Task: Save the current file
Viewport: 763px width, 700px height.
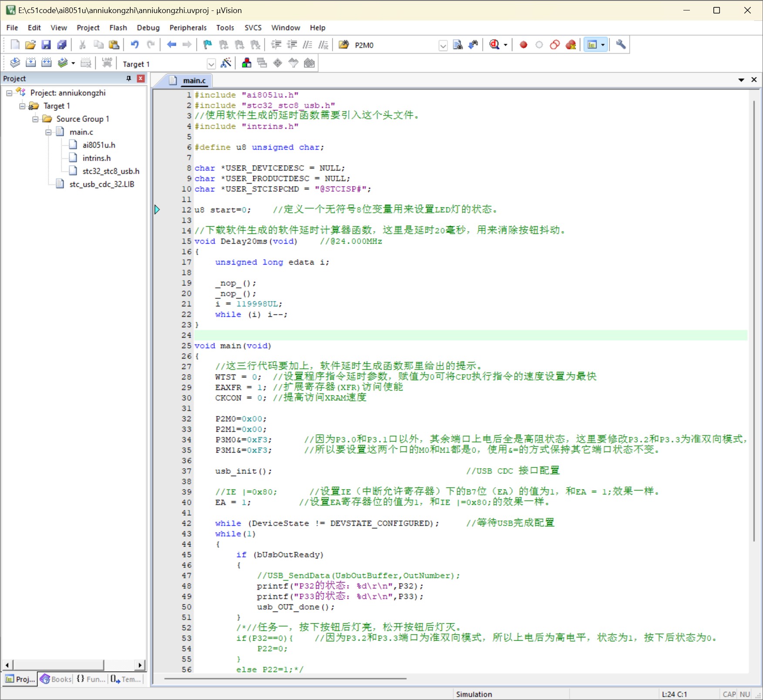Action: [46, 45]
